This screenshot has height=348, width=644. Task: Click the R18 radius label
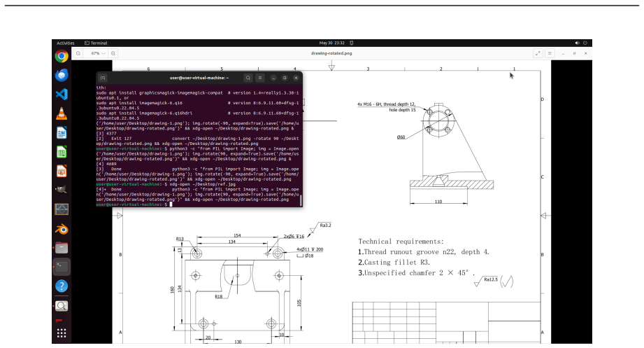coord(218,296)
